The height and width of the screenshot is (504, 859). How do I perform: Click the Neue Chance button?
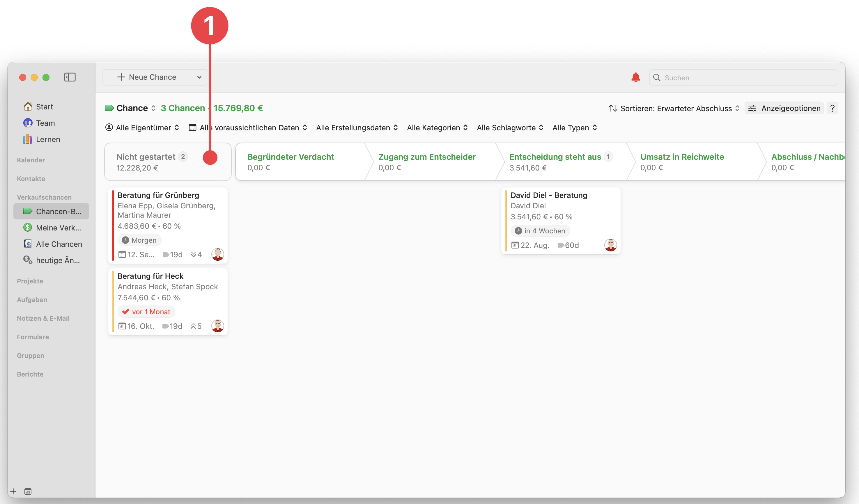click(x=147, y=77)
